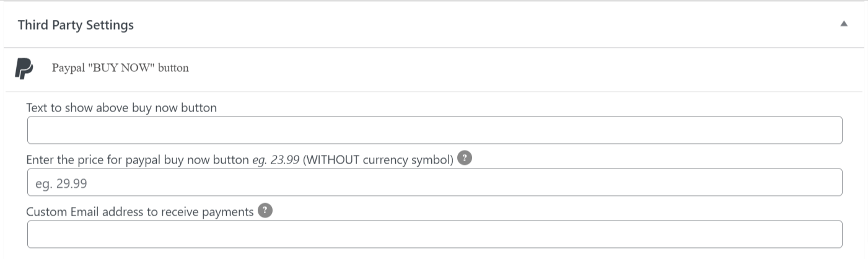Click the help icon beside Custom Email label
Image resolution: width=868 pixels, height=259 pixels.
coord(265,211)
